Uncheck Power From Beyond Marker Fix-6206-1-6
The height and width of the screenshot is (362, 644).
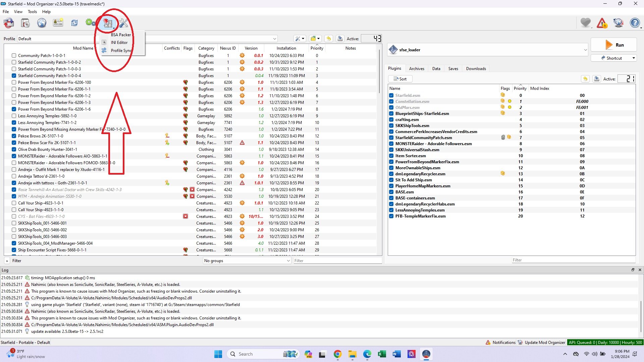pos(14,109)
